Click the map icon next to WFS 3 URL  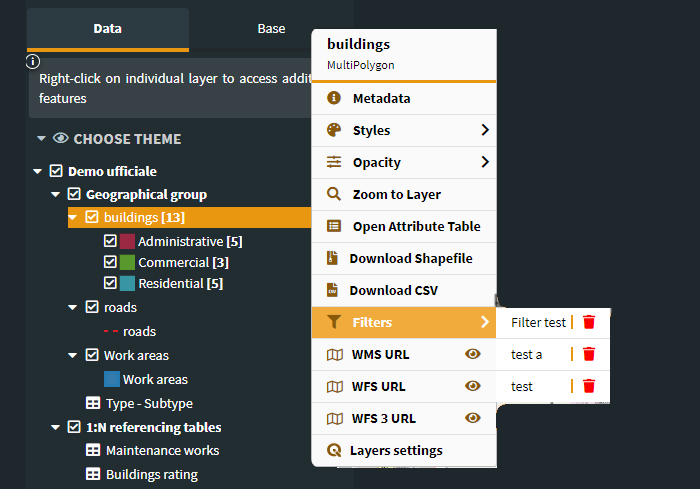pos(335,418)
